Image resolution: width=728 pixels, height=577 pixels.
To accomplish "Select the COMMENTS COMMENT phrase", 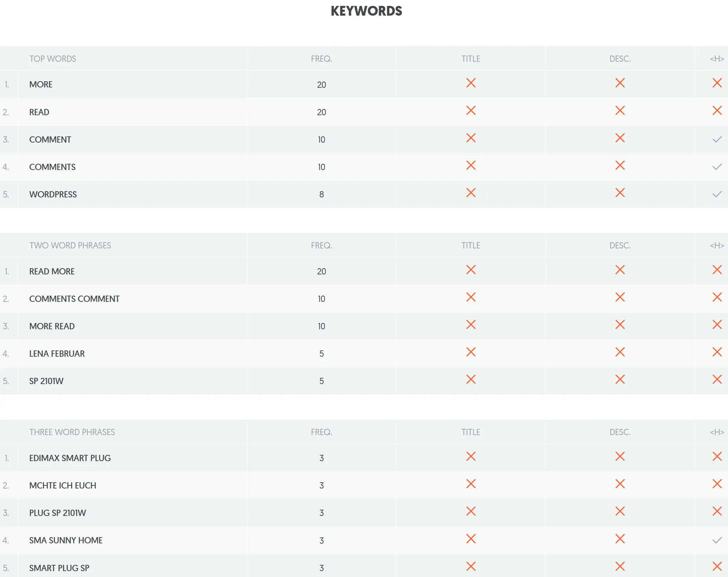I will coord(74,299).
